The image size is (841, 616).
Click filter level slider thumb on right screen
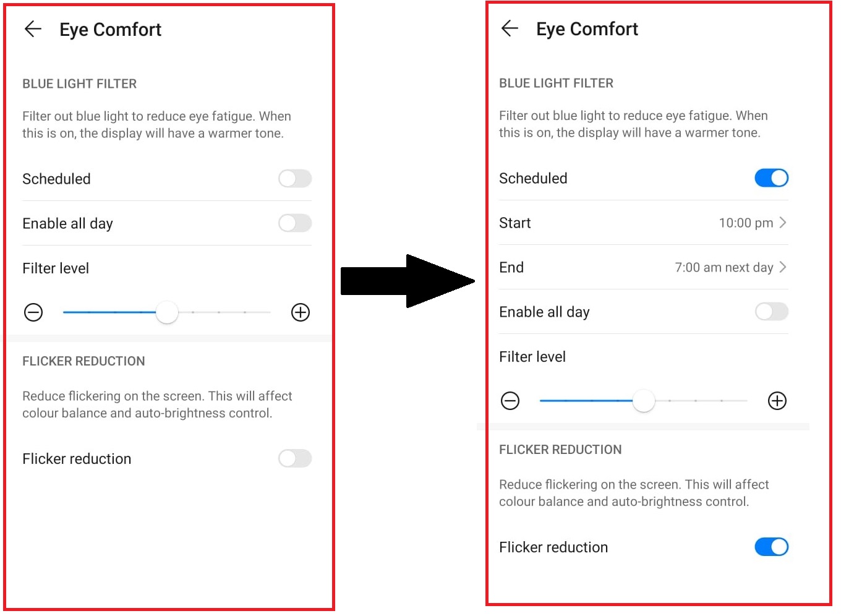click(644, 401)
